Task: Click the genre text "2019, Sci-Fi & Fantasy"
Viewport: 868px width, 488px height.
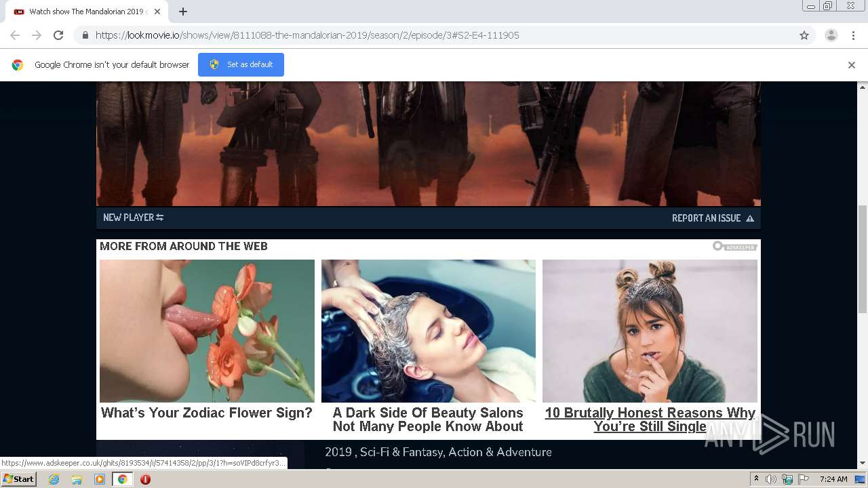Action: click(x=384, y=452)
